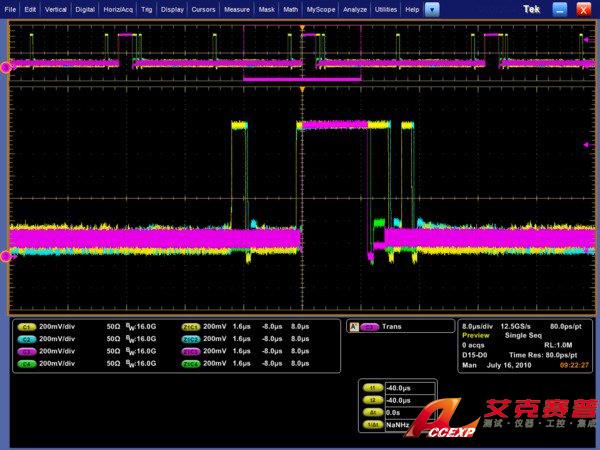Open the MyScope menu

coord(321,8)
